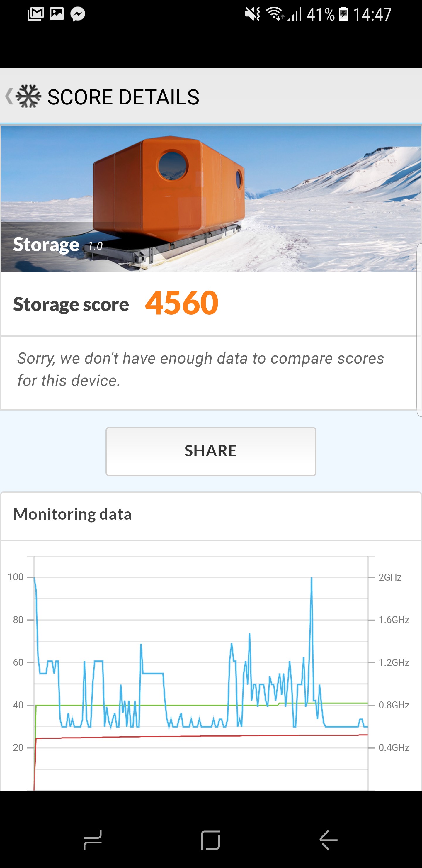Tap the Storage 1.0 banner image
Image resolution: width=422 pixels, height=868 pixels.
[211, 199]
